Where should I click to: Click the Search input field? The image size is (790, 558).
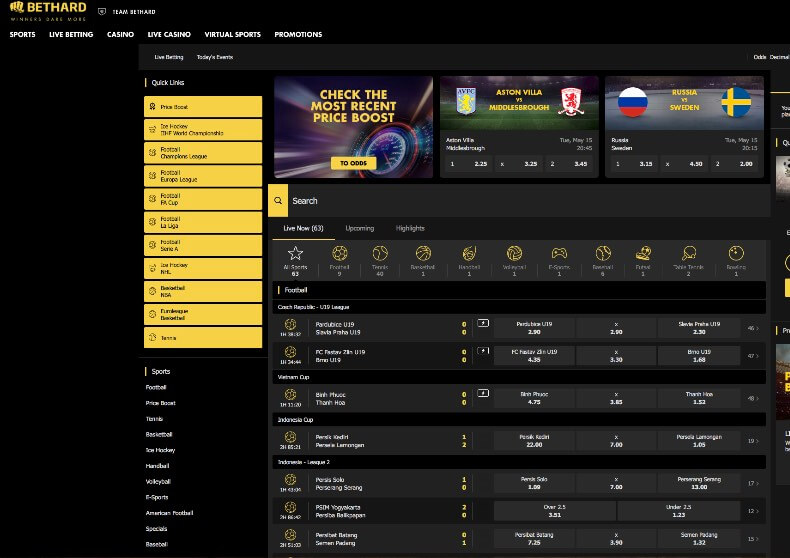tap(529, 200)
